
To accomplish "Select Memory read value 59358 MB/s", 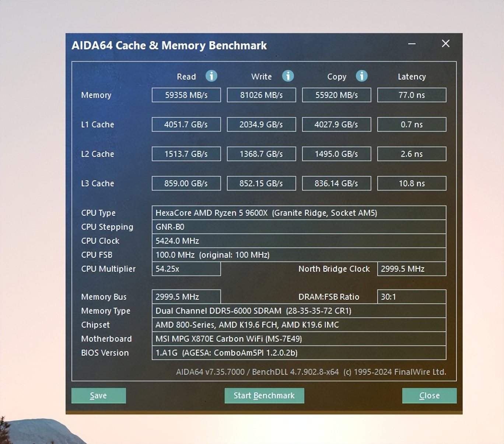I will [186, 95].
